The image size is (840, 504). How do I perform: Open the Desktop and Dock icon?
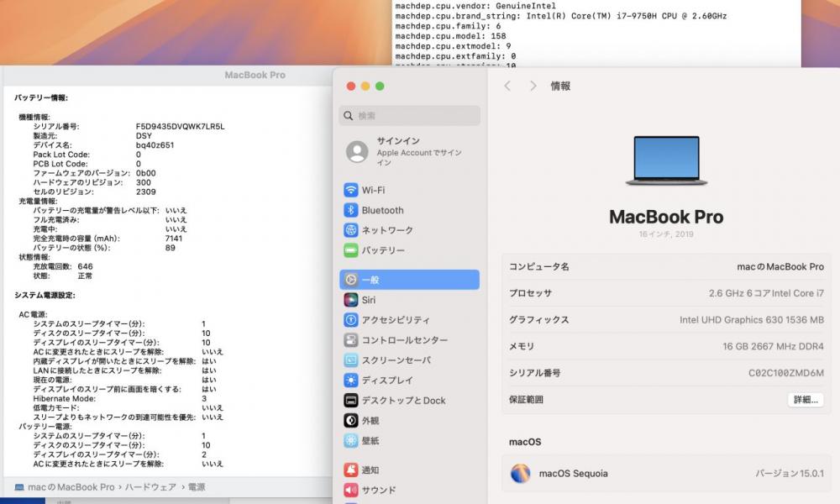point(351,400)
